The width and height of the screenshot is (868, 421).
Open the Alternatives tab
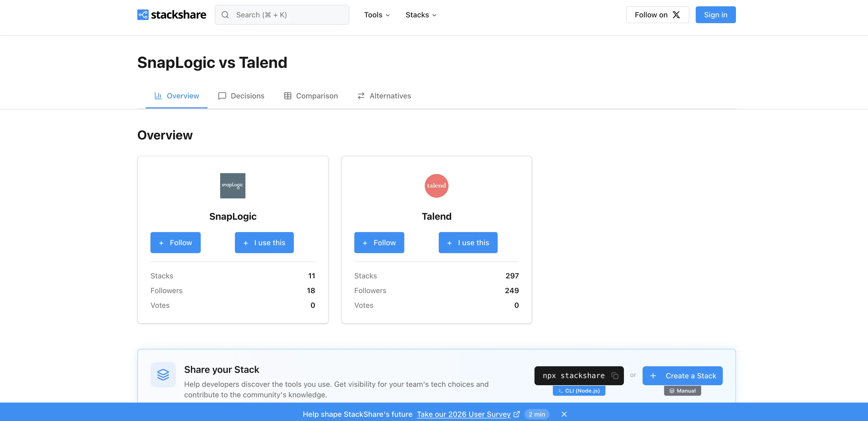click(384, 96)
